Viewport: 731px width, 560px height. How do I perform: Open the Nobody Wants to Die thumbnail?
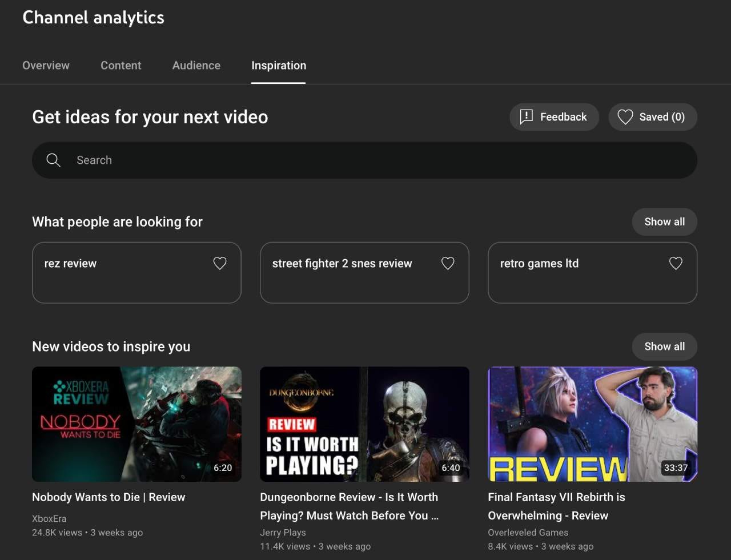[136, 424]
